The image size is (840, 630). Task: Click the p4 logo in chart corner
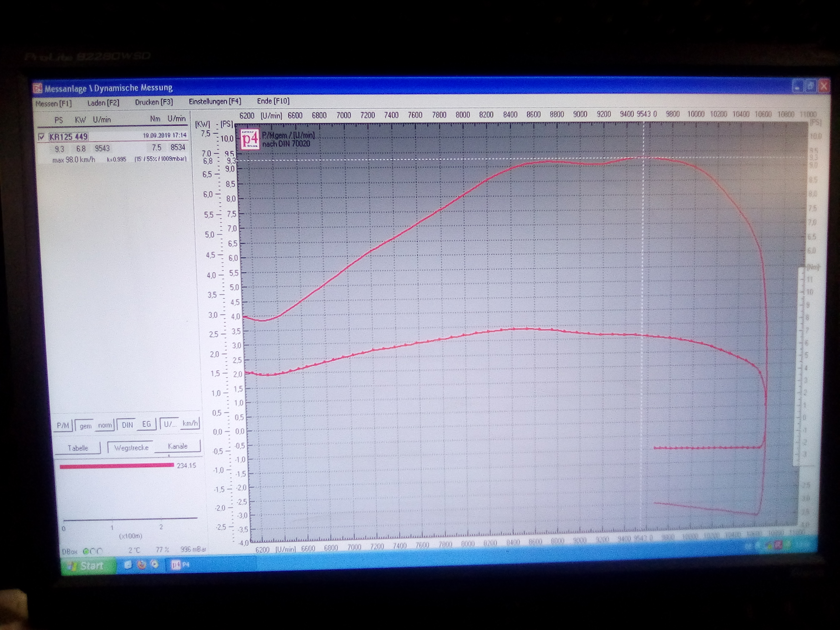coord(250,139)
